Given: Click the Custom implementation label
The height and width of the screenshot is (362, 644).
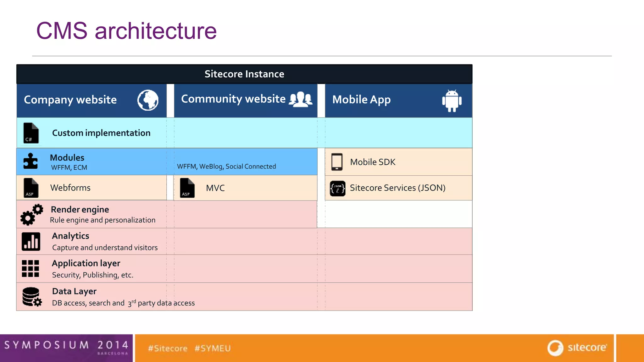Looking at the screenshot, I should click(x=101, y=133).
